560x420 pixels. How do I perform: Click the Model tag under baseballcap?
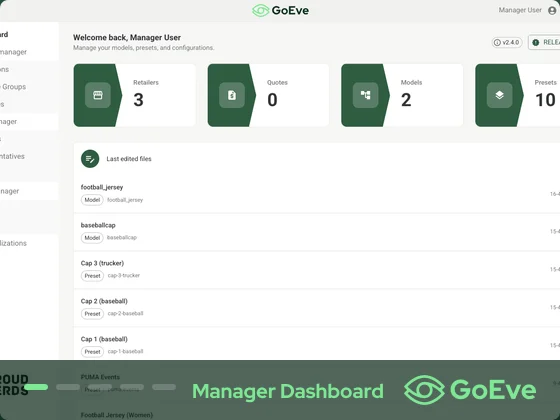(x=92, y=238)
